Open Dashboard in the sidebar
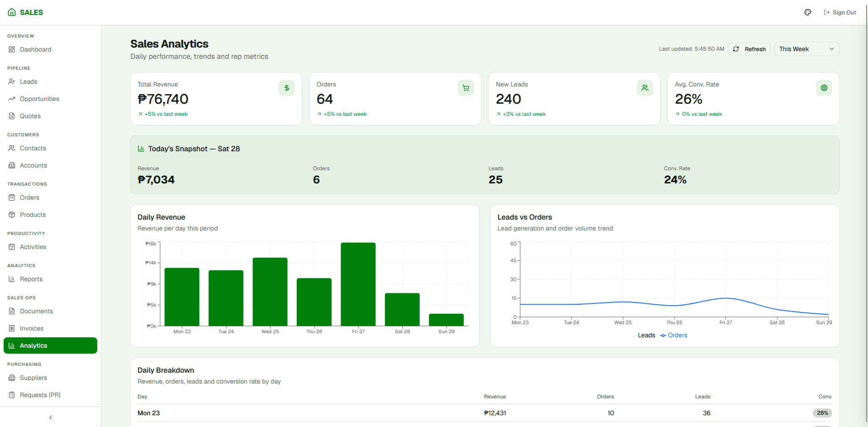Image resolution: width=868 pixels, height=427 pixels. [50, 49]
